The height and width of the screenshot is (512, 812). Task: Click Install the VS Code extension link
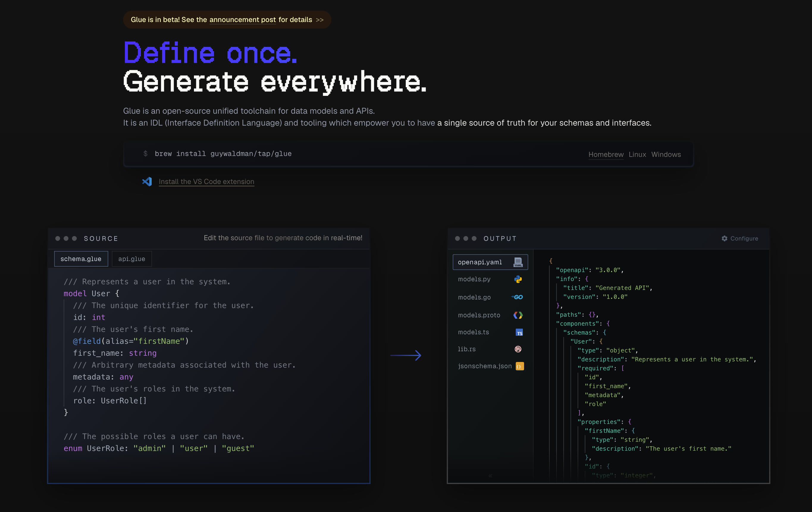click(206, 182)
